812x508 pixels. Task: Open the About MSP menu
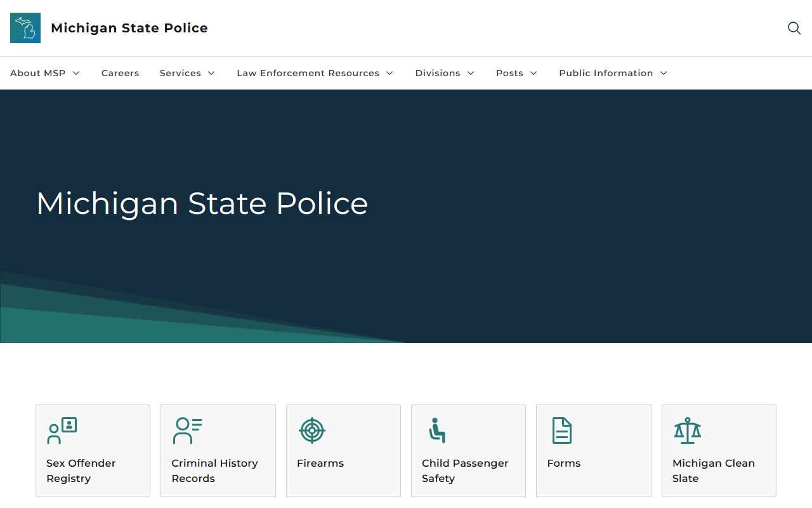38,73
